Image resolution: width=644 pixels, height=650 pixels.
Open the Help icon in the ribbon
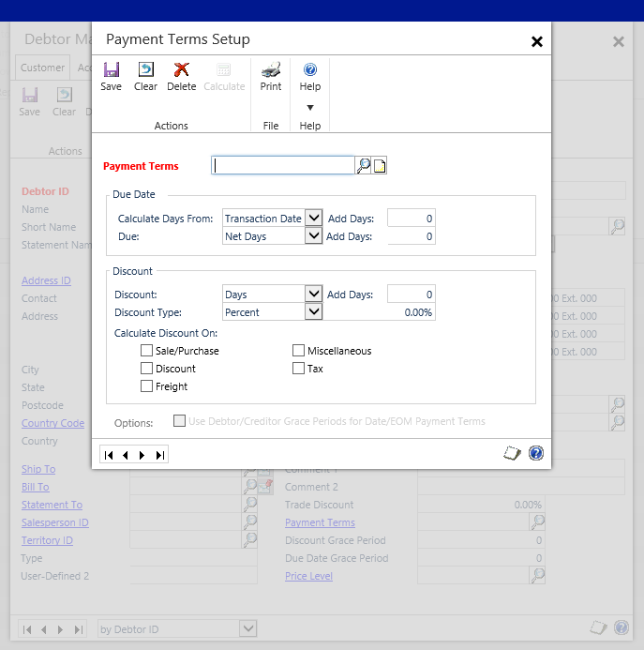coord(310,70)
